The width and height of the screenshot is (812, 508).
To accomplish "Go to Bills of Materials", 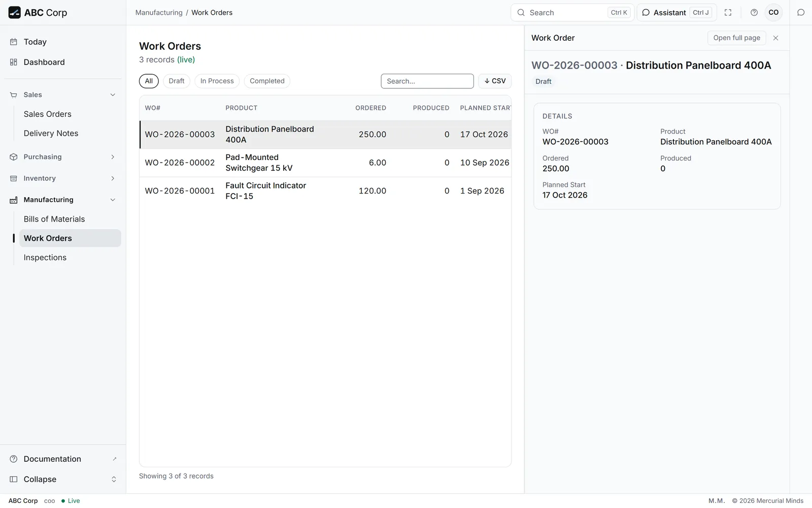I will coord(70,219).
